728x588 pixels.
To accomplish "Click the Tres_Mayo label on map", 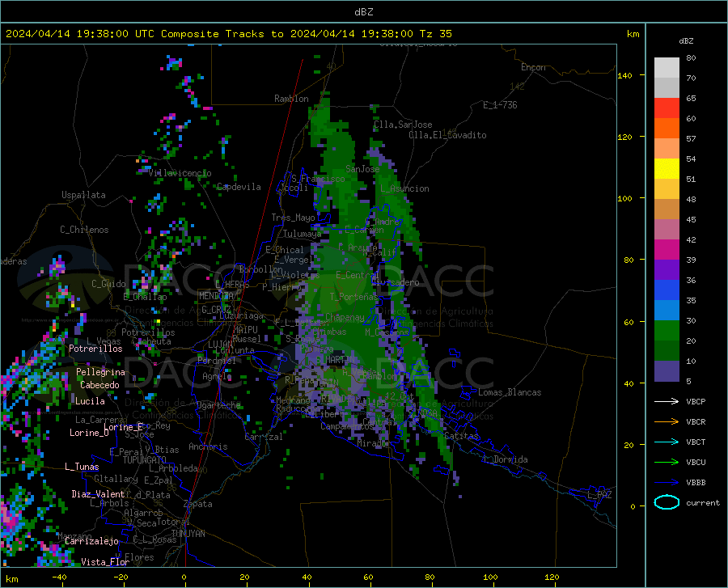I will 294,218.
